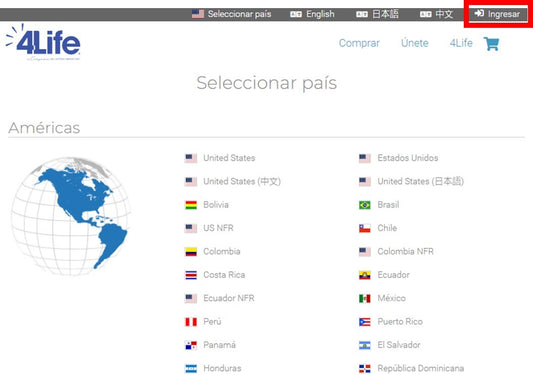
Task: Click the 4Life logo
Action: [x=43, y=42]
